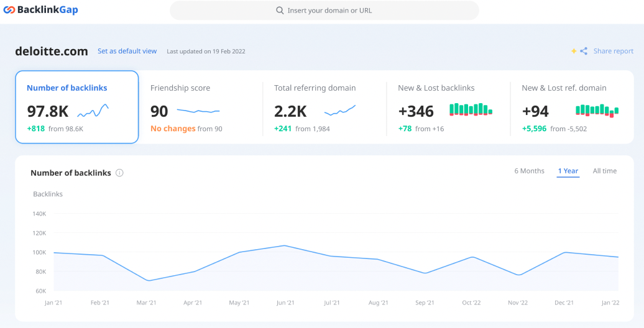
Task: Click the Jan '21 axis label
Action: pos(54,303)
